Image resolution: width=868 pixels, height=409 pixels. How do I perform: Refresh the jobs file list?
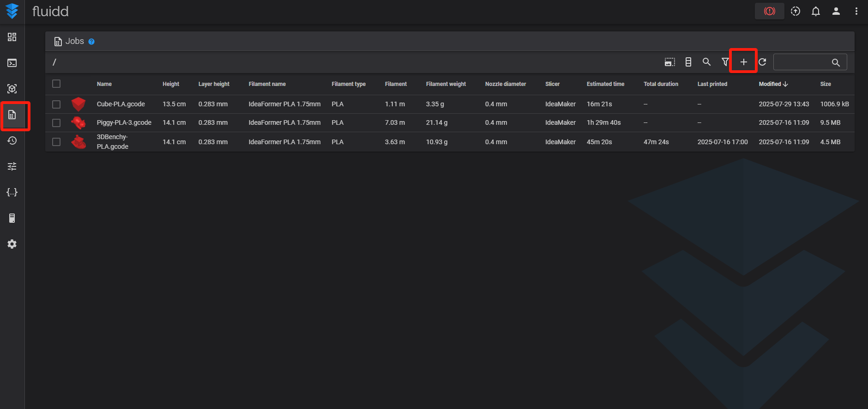762,62
